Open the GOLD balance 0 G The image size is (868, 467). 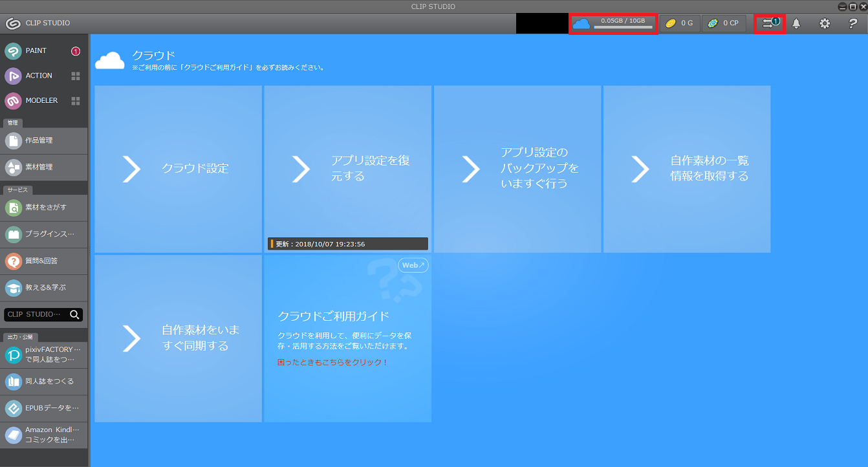point(680,23)
